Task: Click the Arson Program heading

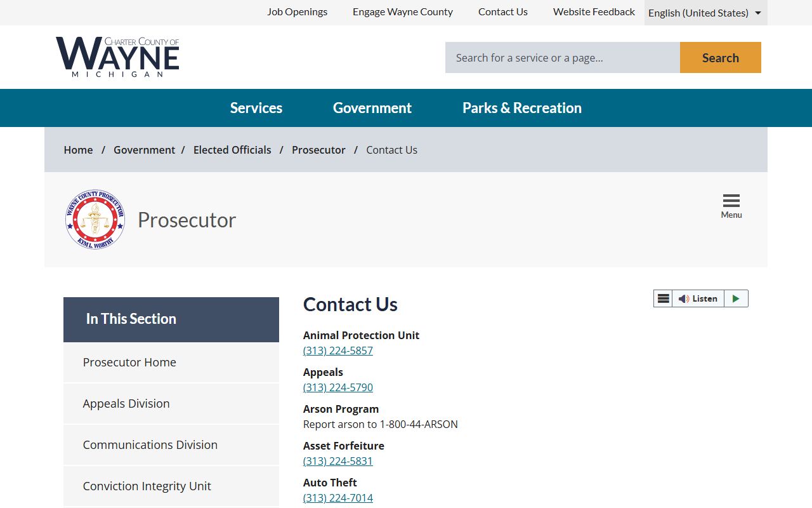Action: coord(341,409)
